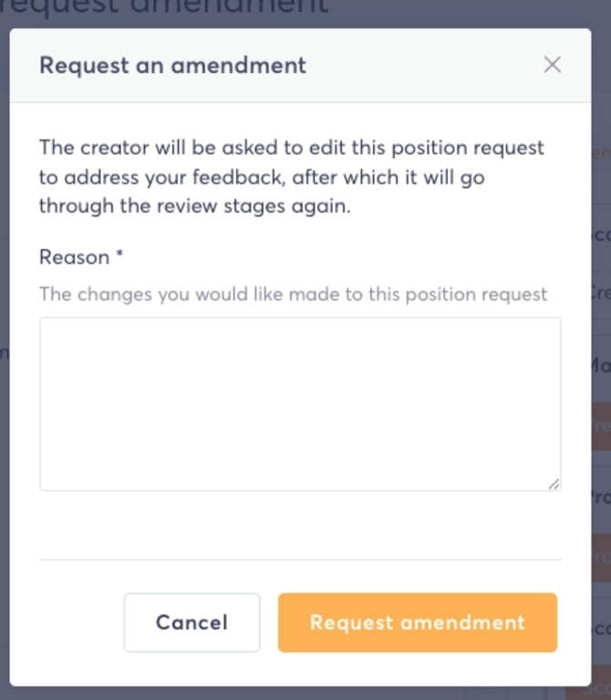The width and height of the screenshot is (611, 700).
Task: Click the resize grip of the Reason box
Action: coord(554,484)
